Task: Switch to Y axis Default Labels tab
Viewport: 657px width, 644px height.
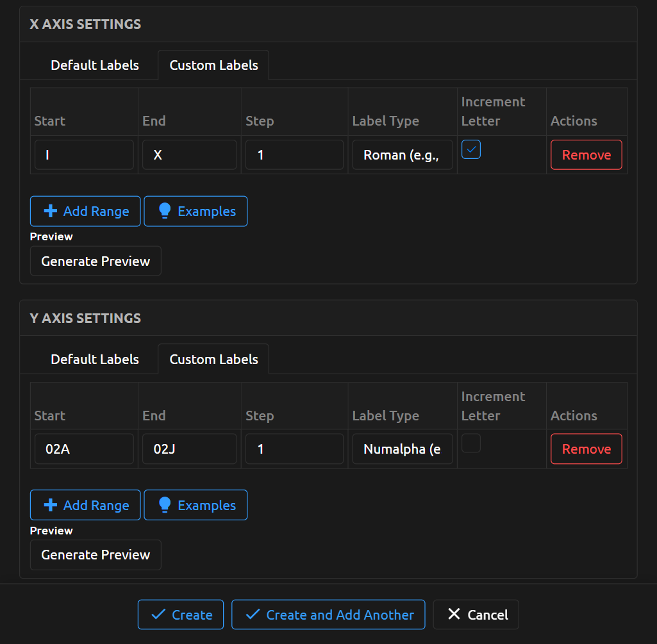Action: (95, 359)
